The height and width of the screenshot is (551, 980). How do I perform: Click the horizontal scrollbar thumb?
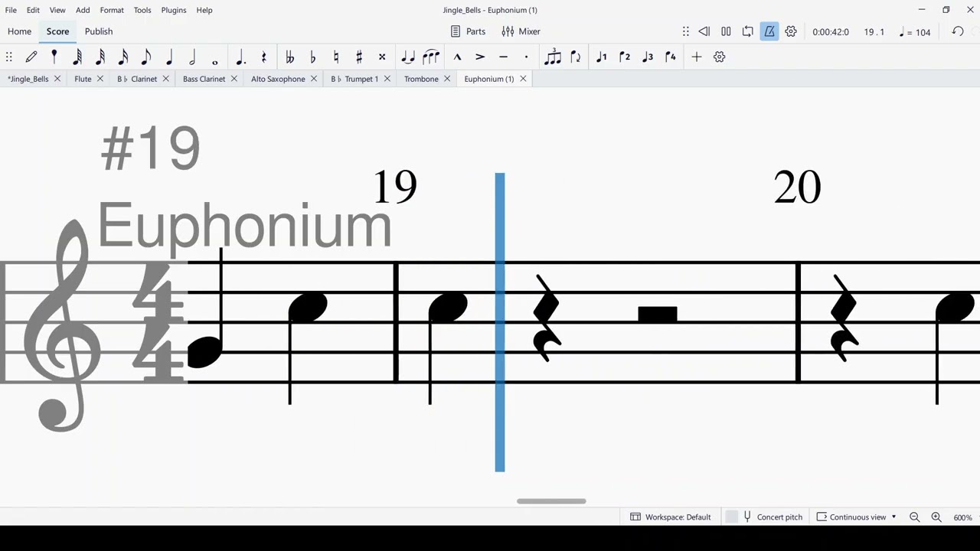pyautogui.click(x=551, y=501)
